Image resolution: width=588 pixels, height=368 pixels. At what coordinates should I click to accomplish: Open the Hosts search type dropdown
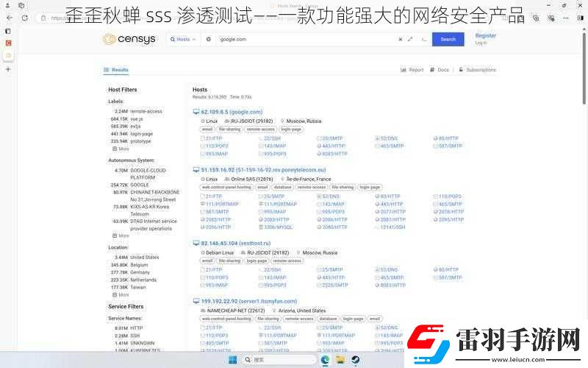pyautogui.click(x=182, y=39)
